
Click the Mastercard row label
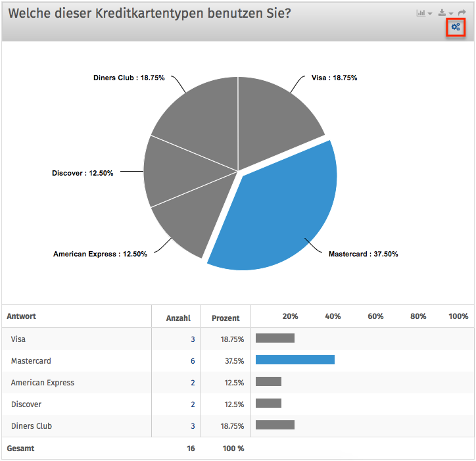click(x=31, y=361)
